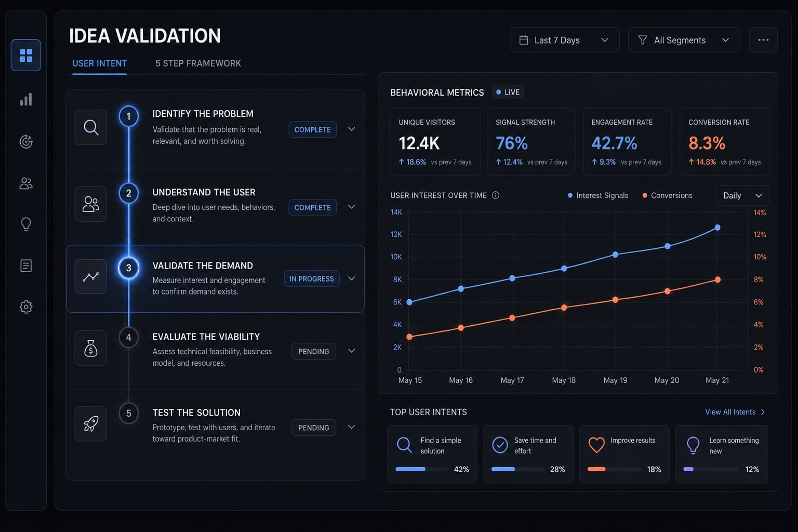The height and width of the screenshot is (532, 798).
Task: Click the 42% progress bar for Find a simple solution
Action: click(421, 469)
